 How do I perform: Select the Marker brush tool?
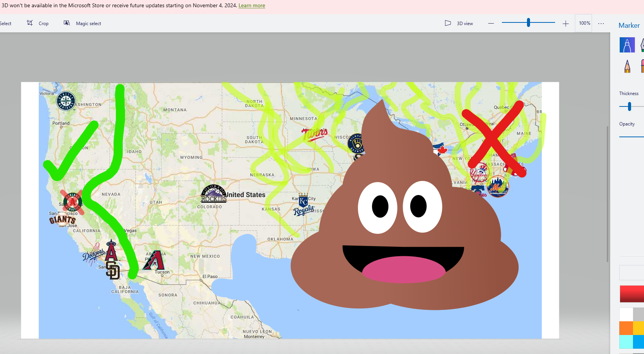point(627,45)
